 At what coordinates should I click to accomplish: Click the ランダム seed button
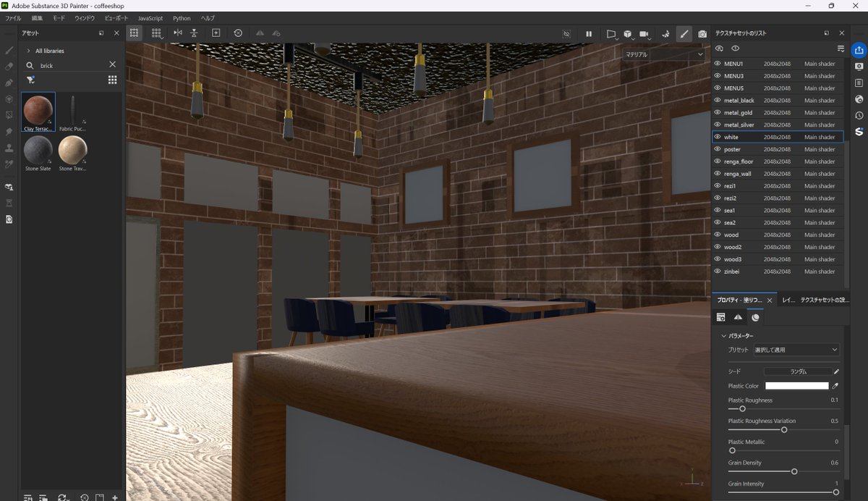click(x=798, y=371)
